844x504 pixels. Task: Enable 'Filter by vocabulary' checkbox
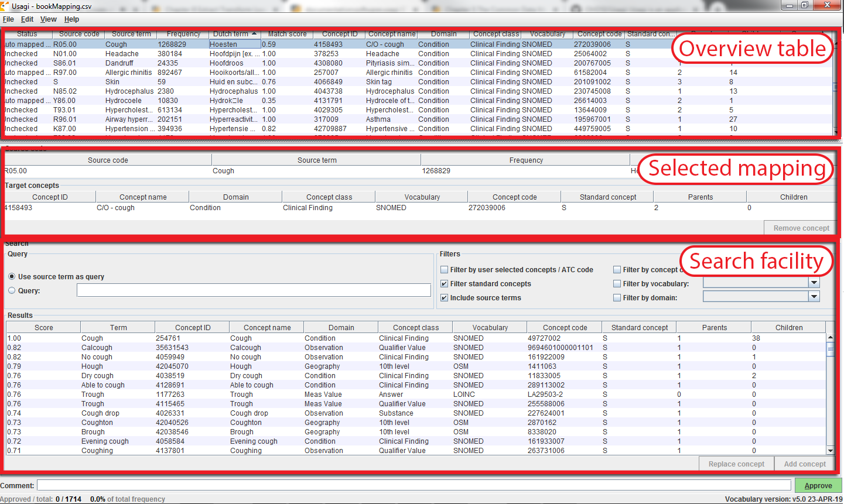617,284
